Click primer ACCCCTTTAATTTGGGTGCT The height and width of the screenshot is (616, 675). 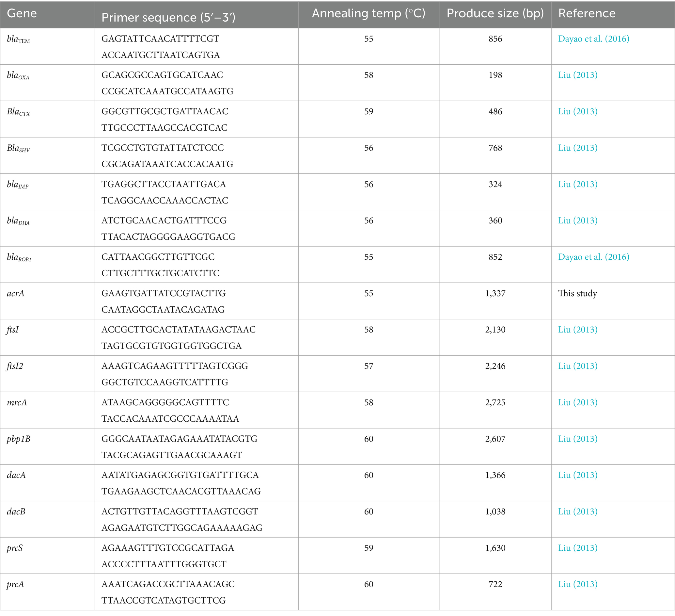[164, 564]
